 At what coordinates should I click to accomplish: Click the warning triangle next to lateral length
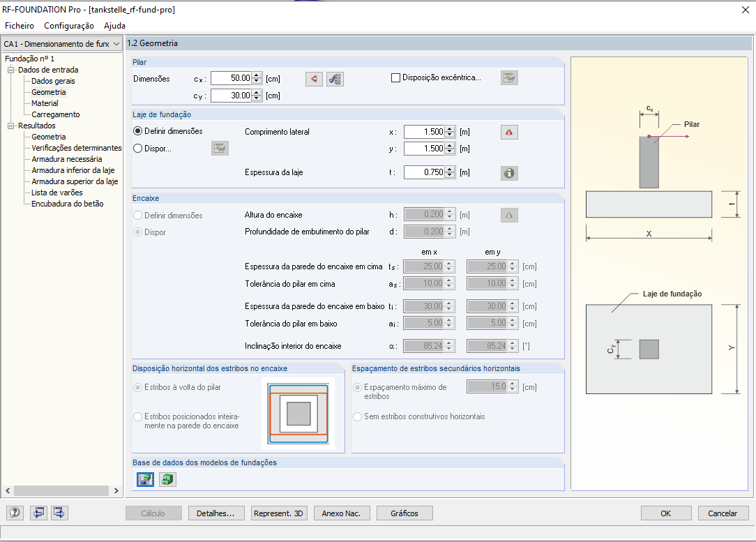508,132
